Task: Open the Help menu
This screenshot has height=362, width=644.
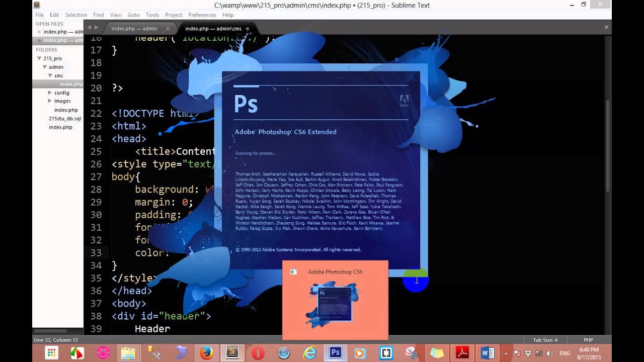Action: coord(228,15)
